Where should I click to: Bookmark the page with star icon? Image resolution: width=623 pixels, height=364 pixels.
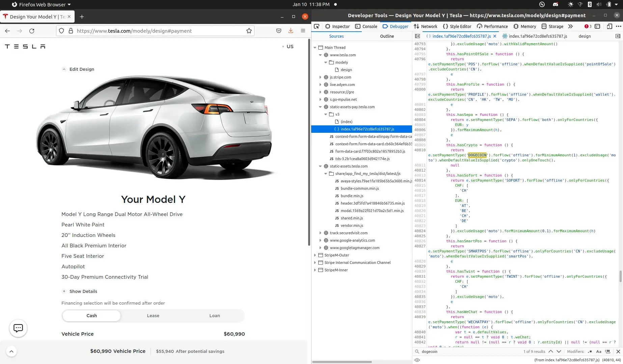click(x=249, y=31)
